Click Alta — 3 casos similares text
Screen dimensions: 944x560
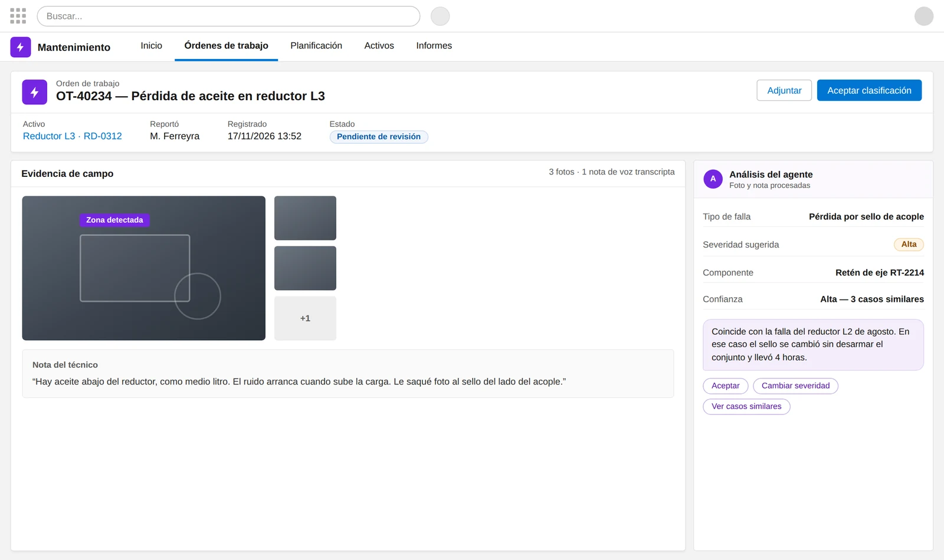(872, 299)
